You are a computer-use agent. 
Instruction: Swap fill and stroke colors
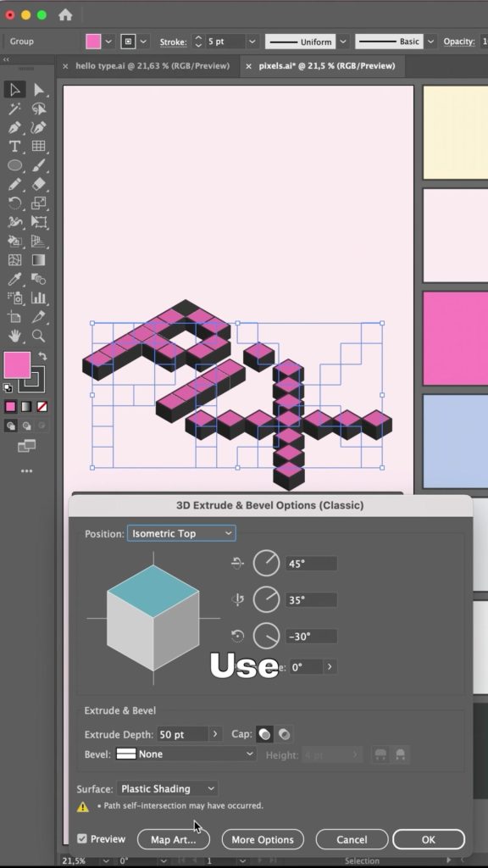(x=42, y=357)
